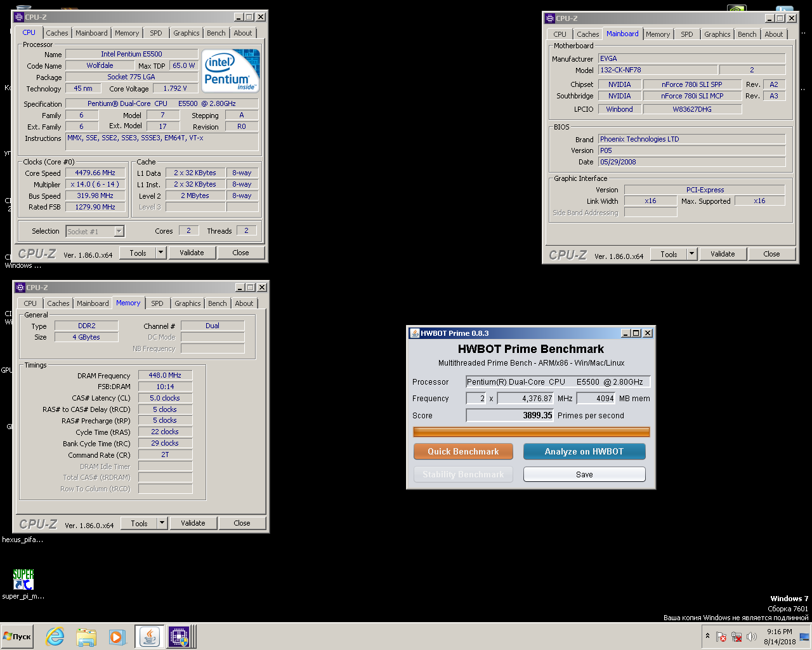The width and height of the screenshot is (812, 650).
Task: Open the SPD tab in the CPU window
Action: [x=156, y=33]
